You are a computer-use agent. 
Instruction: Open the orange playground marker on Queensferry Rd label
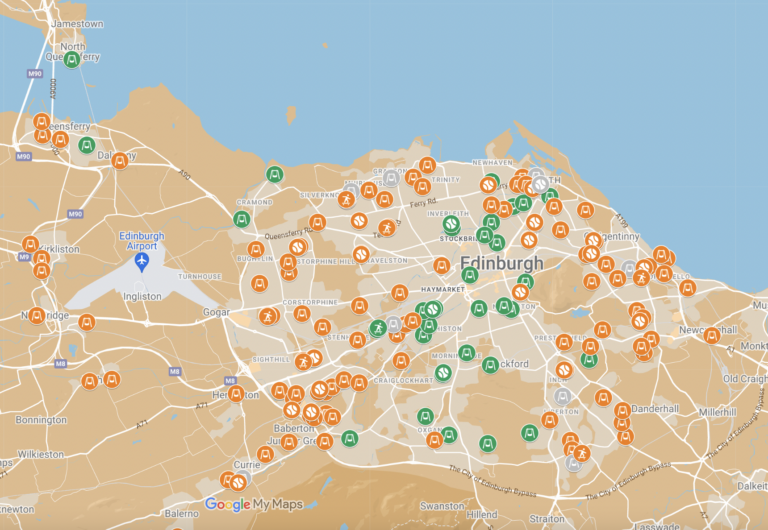pos(317,222)
